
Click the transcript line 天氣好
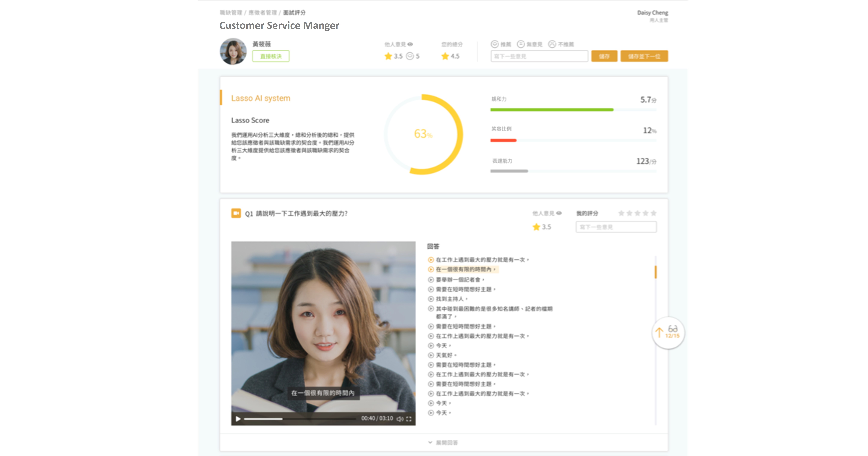(446, 355)
